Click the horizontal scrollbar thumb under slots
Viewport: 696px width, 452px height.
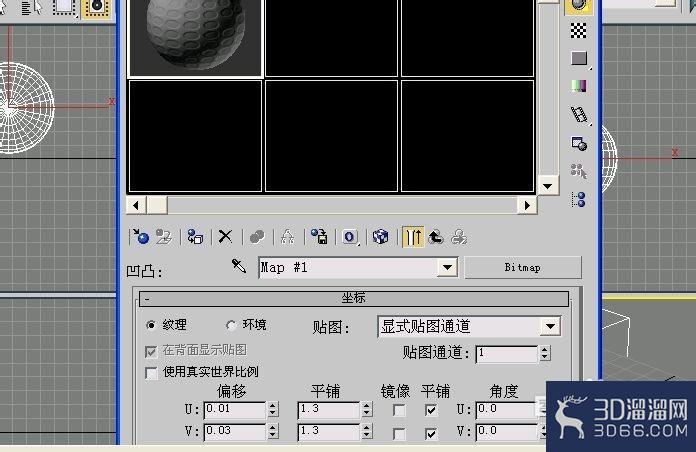click(x=157, y=205)
